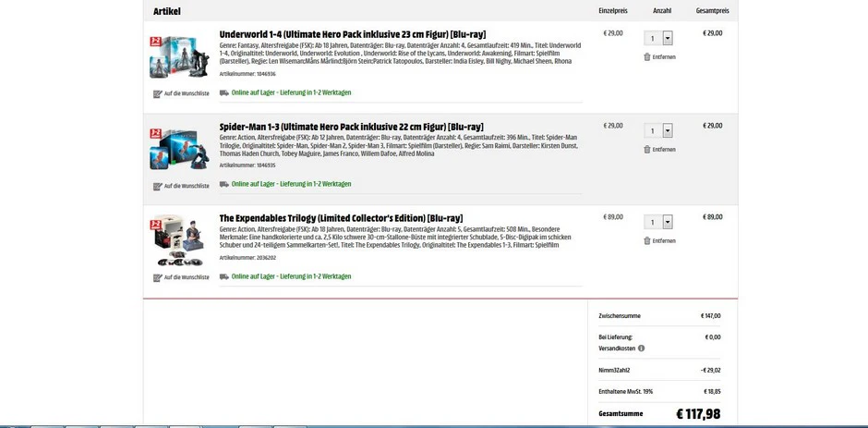Click trash icon to remove Expendables Trilogy
This screenshot has width=868, height=428.
646,240
